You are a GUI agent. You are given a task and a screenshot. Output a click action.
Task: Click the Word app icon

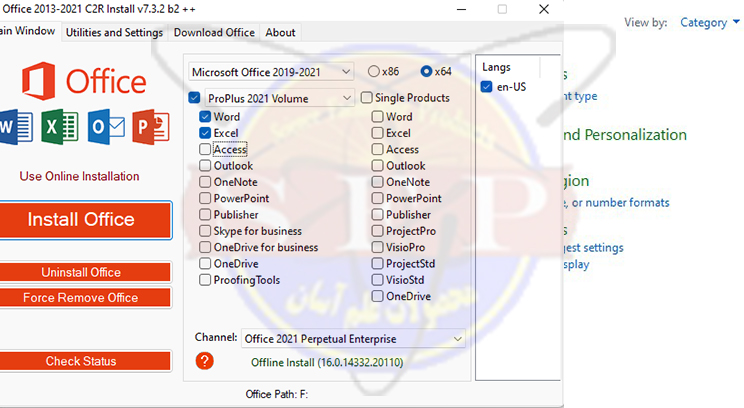coord(16,127)
